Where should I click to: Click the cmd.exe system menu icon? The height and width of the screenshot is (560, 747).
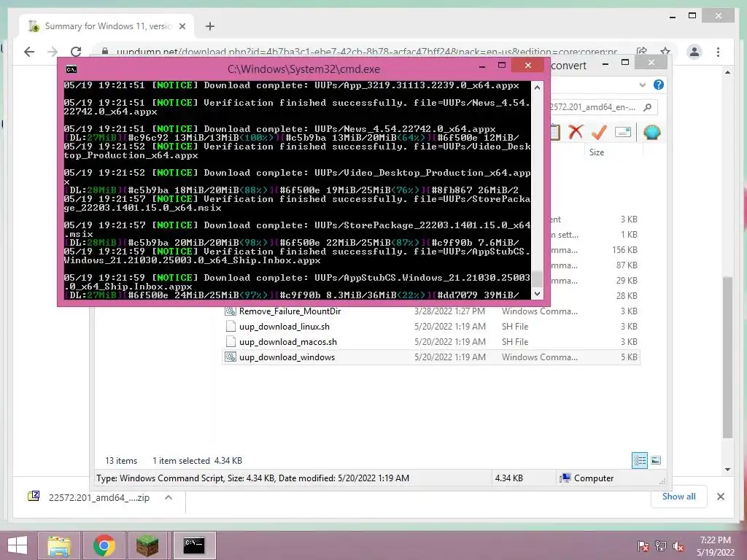(71, 69)
